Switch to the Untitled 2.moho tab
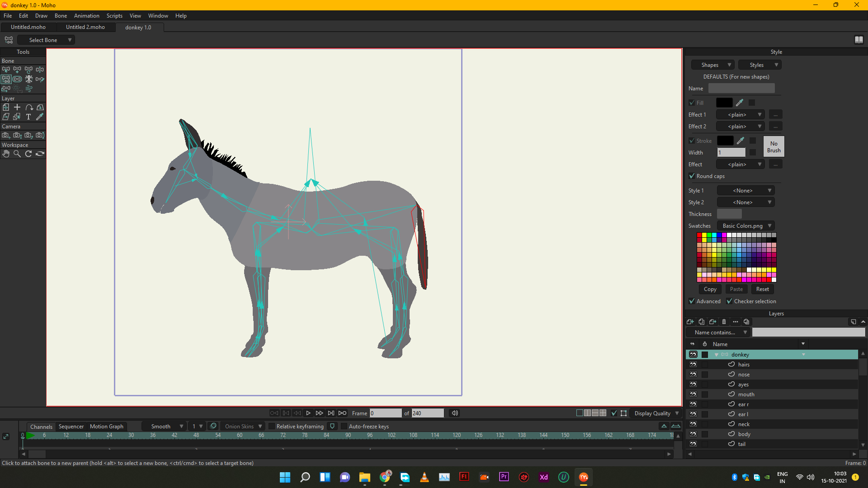This screenshot has height=488, width=868. [85, 27]
